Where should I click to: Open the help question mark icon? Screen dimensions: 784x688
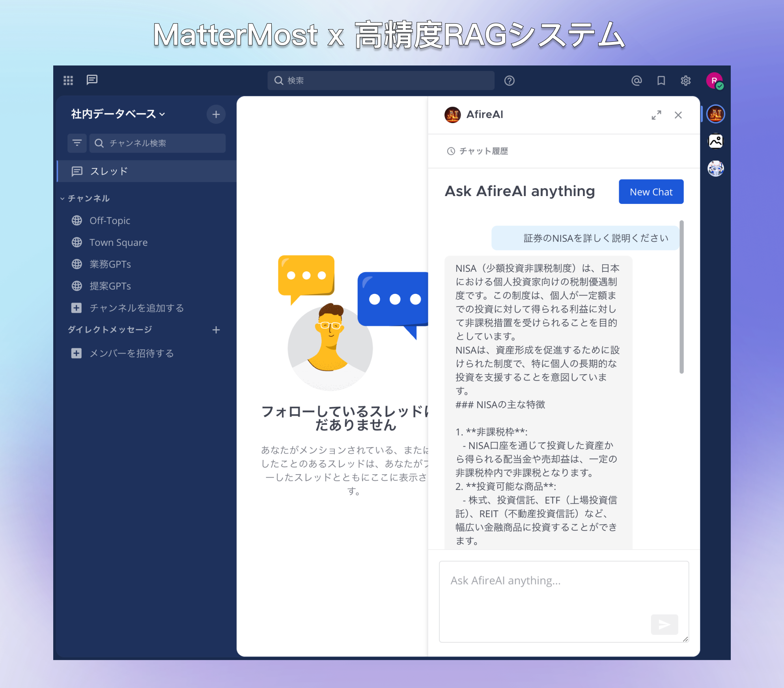[x=509, y=80]
